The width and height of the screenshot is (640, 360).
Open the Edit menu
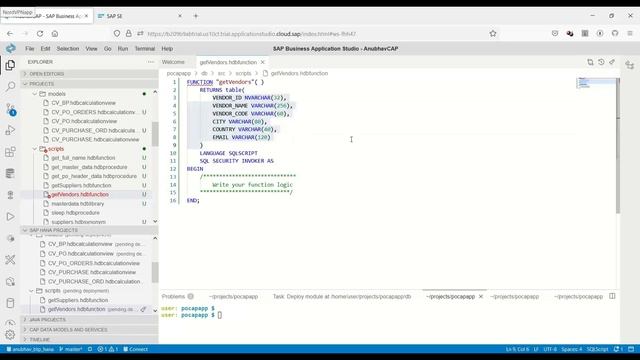click(x=45, y=49)
